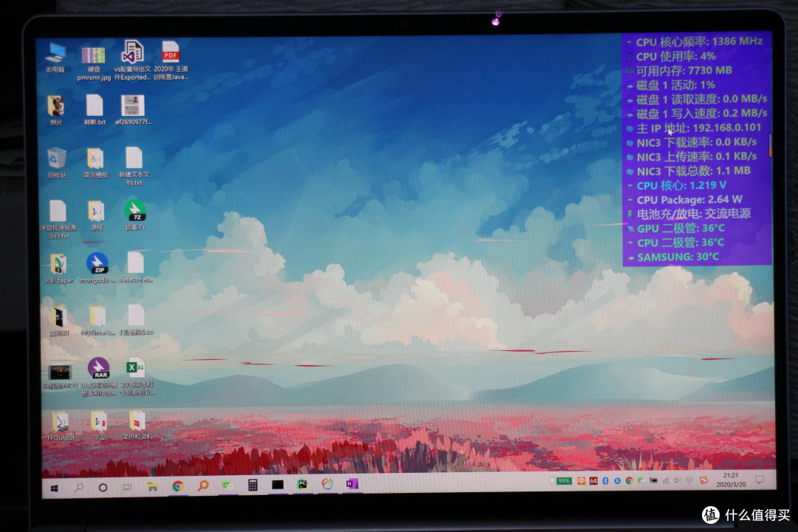Select the 软著.7z archive file

click(135, 215)
